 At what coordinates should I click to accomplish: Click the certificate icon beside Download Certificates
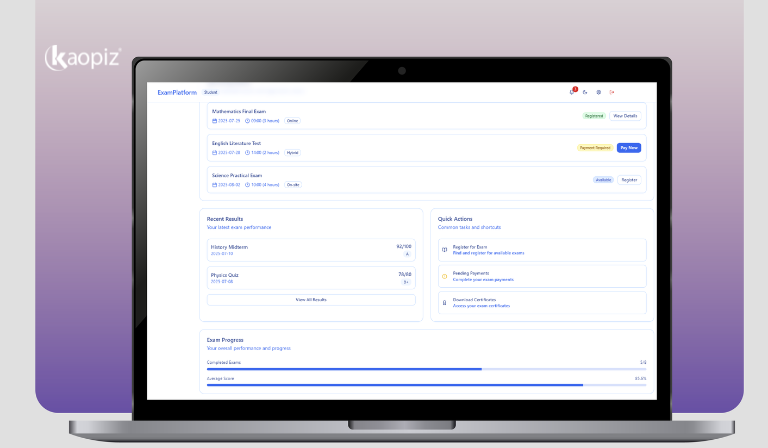tap(445, 303)
